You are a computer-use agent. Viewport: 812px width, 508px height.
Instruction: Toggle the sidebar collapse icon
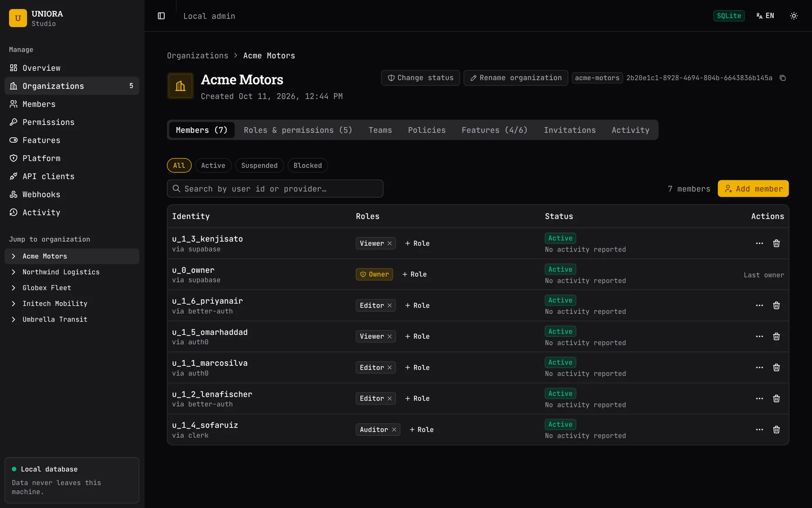tap(161, 16)
